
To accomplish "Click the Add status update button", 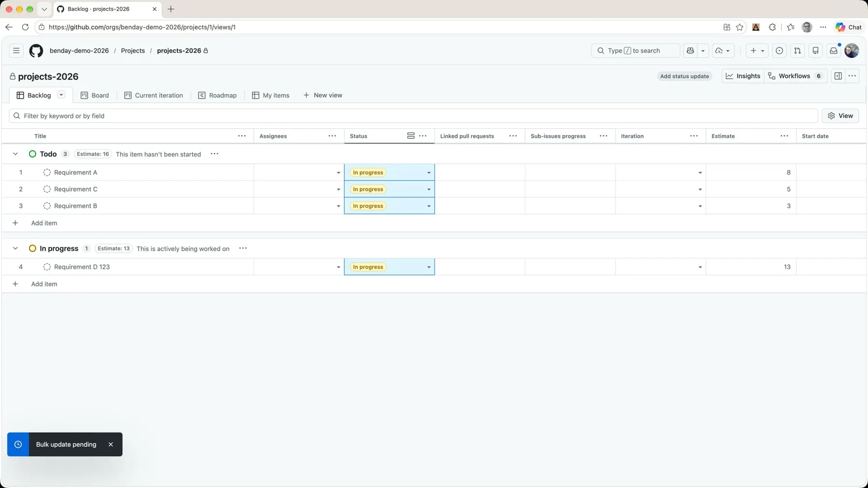I will 684,76.
